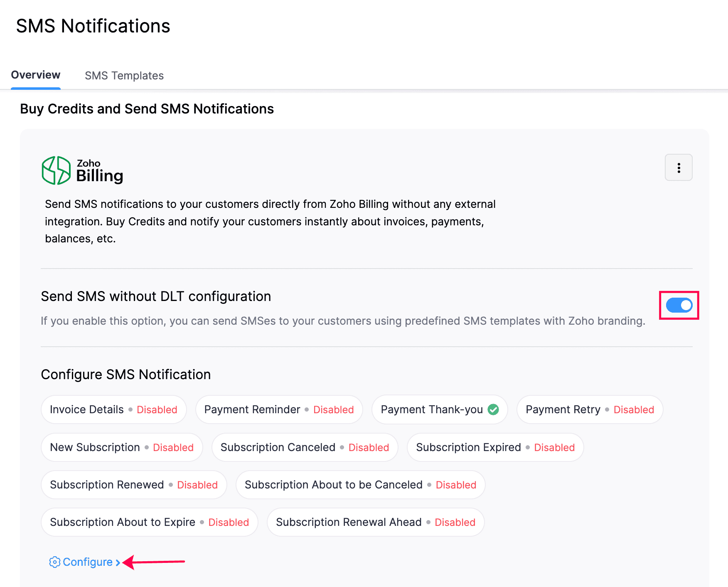
Task: Open Payment Retry notification settings
Action: (x=589, y=409)
